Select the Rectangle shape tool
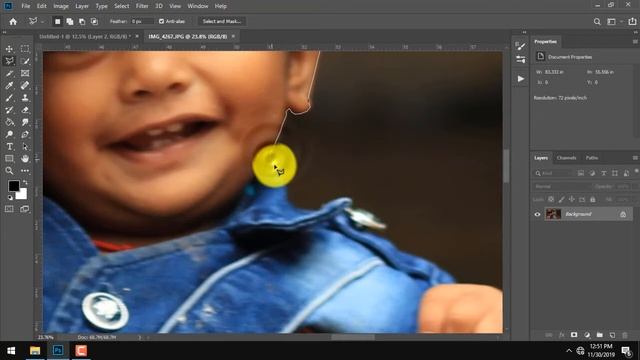 point(9,158)
